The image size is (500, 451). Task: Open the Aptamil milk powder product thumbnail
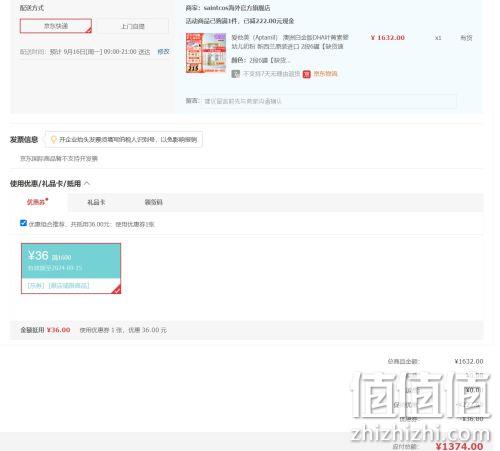pos(206,53)
